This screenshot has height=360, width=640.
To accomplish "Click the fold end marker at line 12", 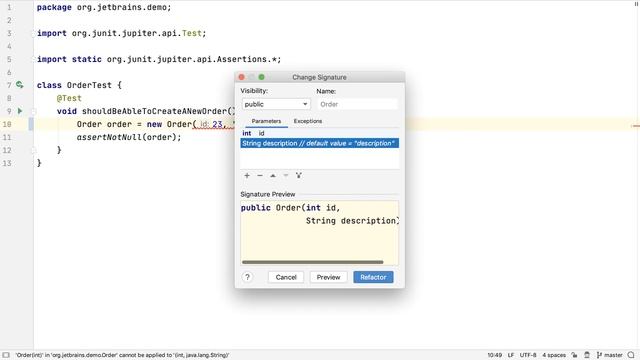I will (34, 150).
